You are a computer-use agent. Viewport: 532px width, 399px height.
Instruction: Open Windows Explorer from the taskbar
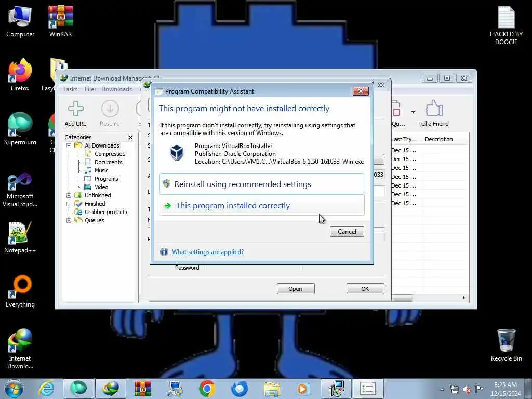272,389
